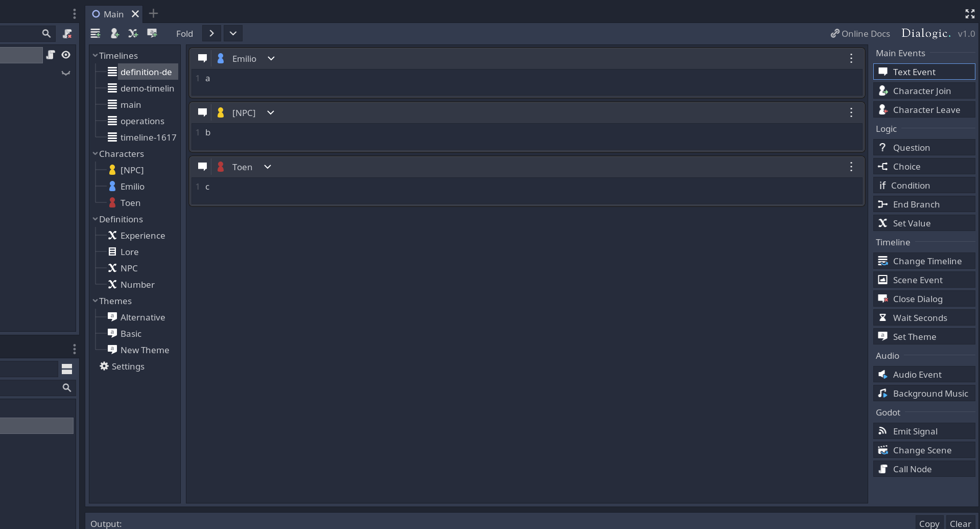Collapse the Themes tree section
This screenshot has height=529, width=980.
point(95,301)
